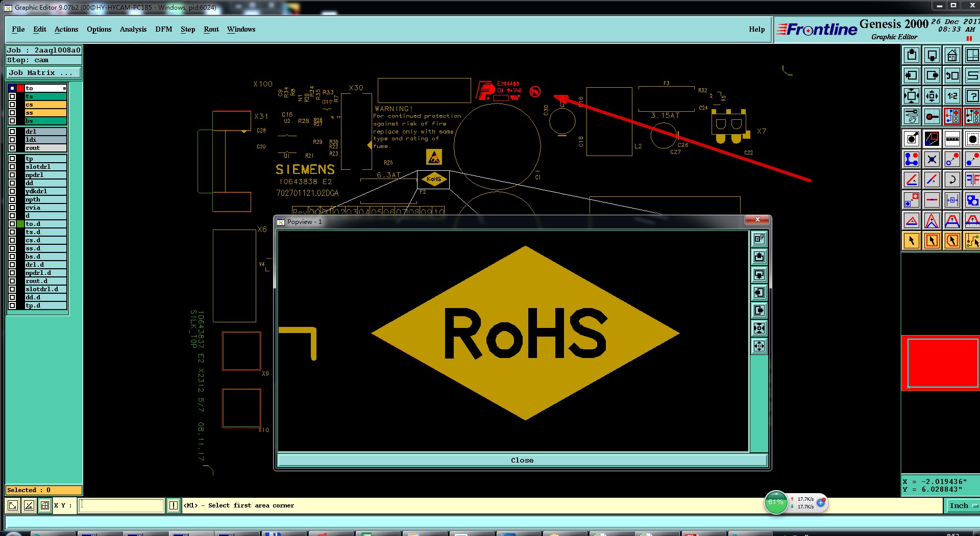The height and width of the screenshot is (536, 980).
Task: Click the popview detach window icon
Action: [759, 239]
